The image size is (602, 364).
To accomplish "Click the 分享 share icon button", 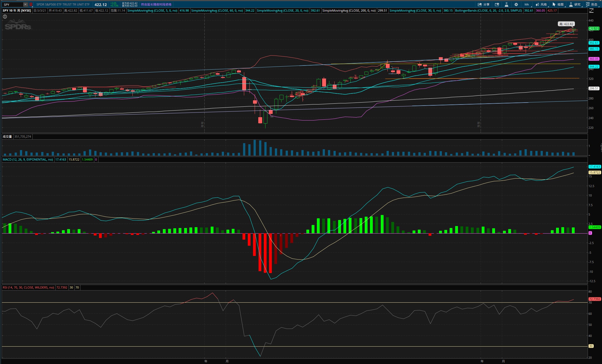I will click(x=483, y=4).
